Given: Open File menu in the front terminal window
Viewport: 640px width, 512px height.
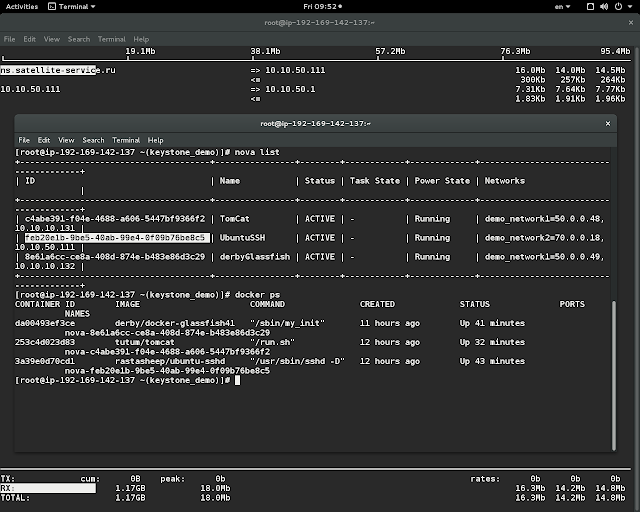Looking at the screenshot, I should [24, 140].
